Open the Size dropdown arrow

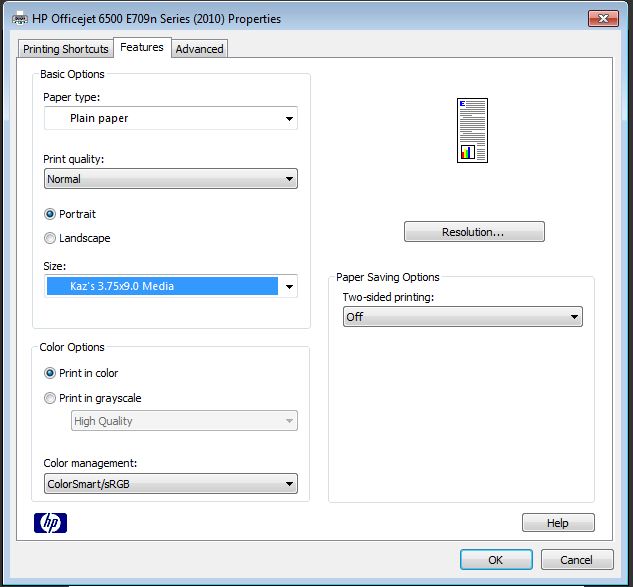(289, 287)
